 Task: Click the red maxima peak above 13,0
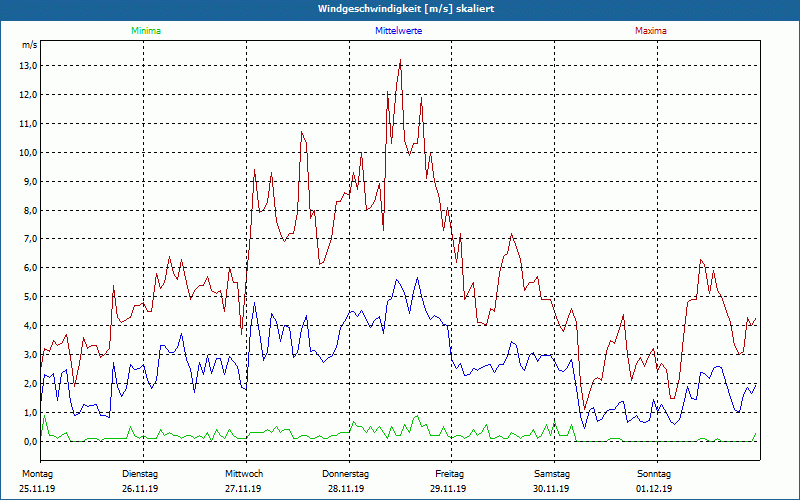(x=401, y=60)
